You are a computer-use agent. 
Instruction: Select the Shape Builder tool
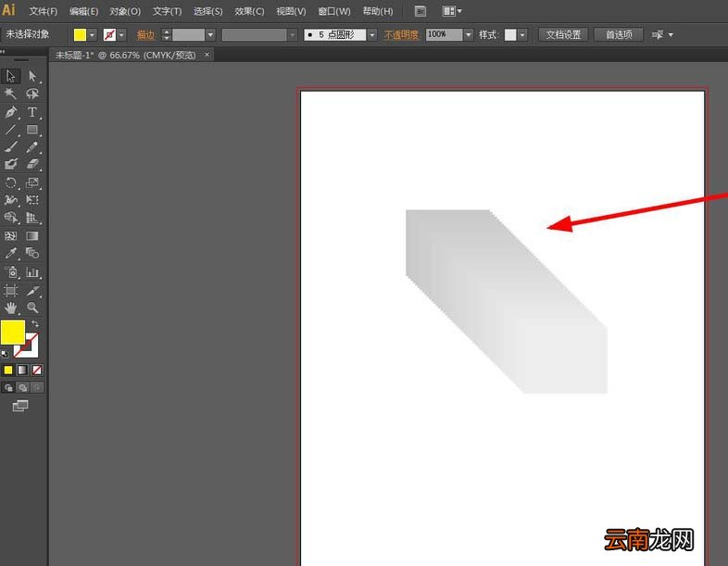click(11, 218)
